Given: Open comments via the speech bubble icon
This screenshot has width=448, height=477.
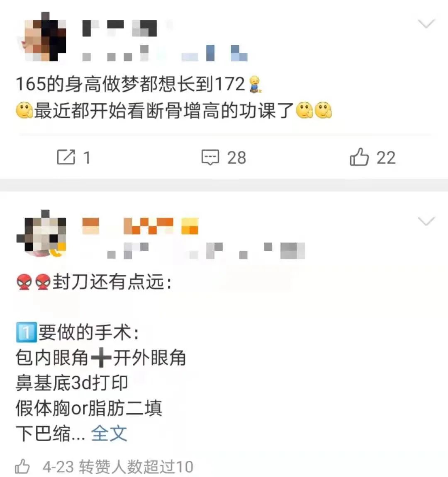Looking at the screenshot, I should (210, 157).
